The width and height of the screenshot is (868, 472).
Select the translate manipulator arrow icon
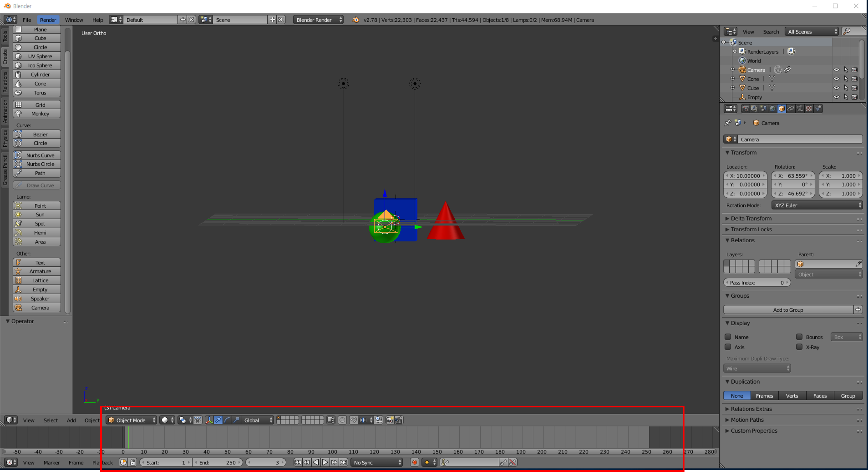[218, 420]
